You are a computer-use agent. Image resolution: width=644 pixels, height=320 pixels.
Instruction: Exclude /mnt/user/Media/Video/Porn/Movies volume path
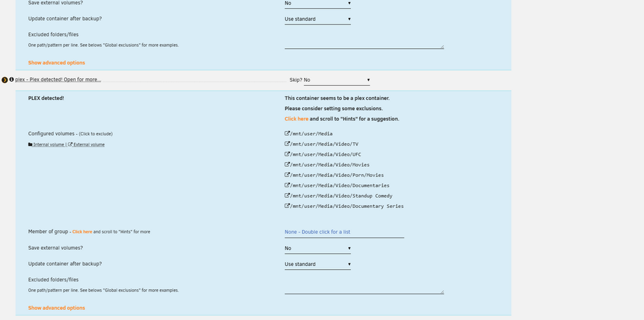337,175
